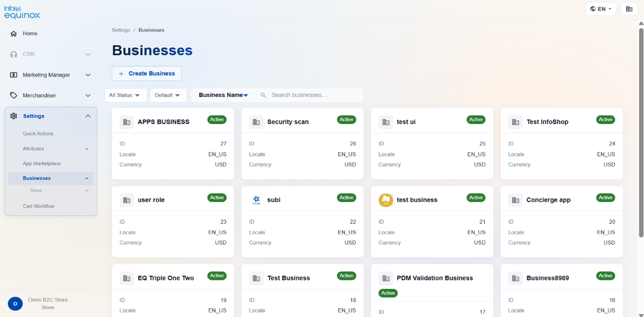Click the globe language icon
The height and width of the screenshot is (317, 644).
point(593,9)
